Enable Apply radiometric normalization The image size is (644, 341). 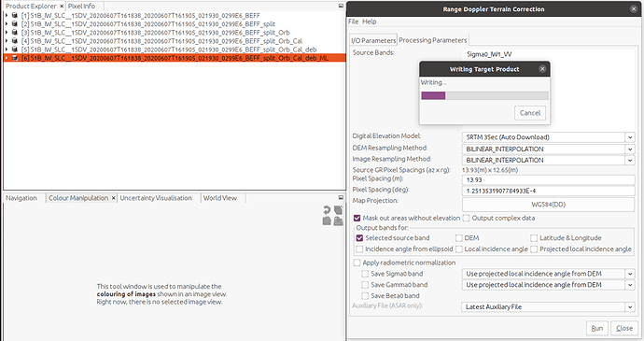pos(357,263)
